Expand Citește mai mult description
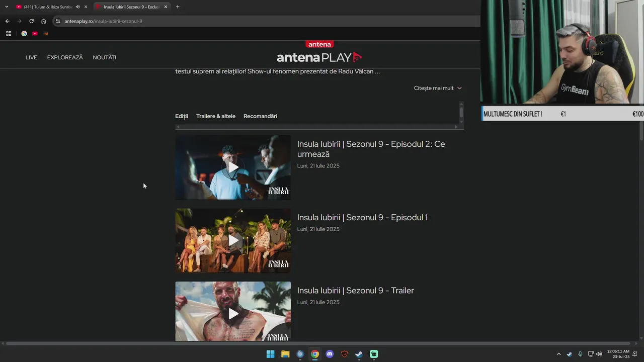This screenshot has height=362, width=644. click(x=438, y=88)
